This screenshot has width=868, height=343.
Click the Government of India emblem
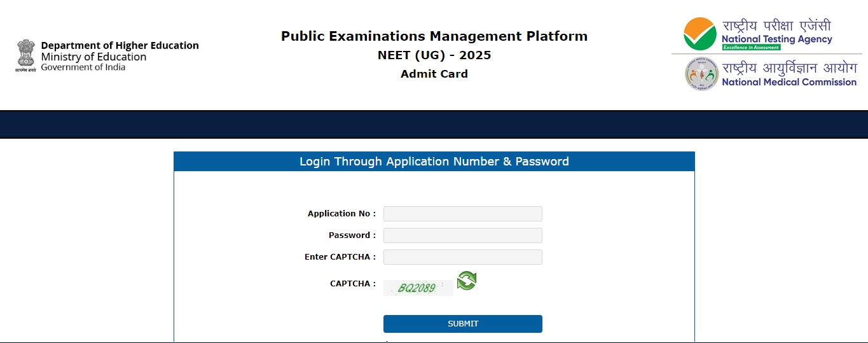(26, 57)
